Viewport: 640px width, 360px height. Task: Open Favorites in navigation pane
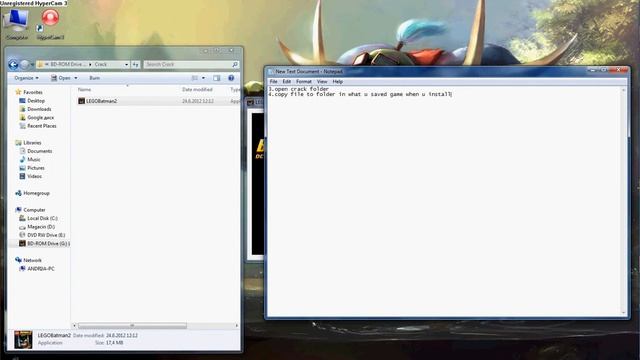33,92
